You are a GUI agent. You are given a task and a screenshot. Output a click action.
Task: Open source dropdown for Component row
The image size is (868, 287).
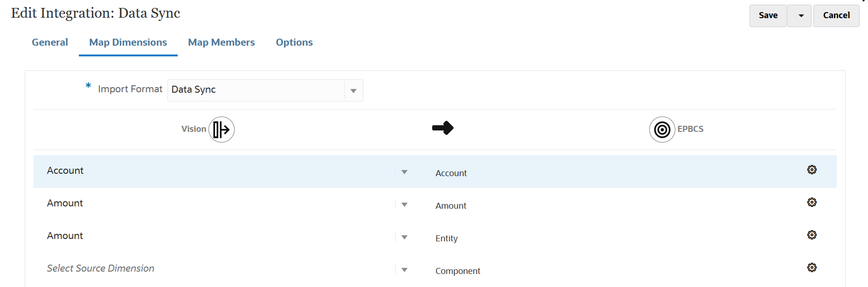pos(404,270)
